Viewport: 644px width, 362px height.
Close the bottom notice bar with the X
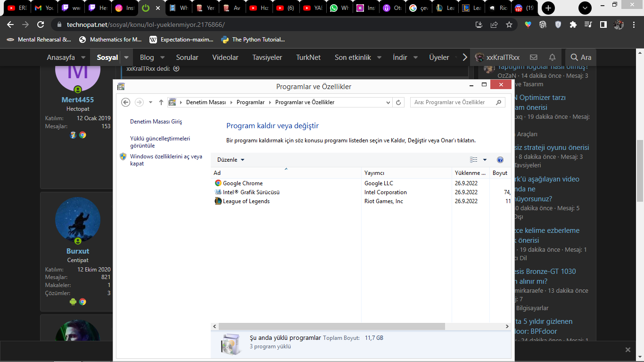(628, 350)
